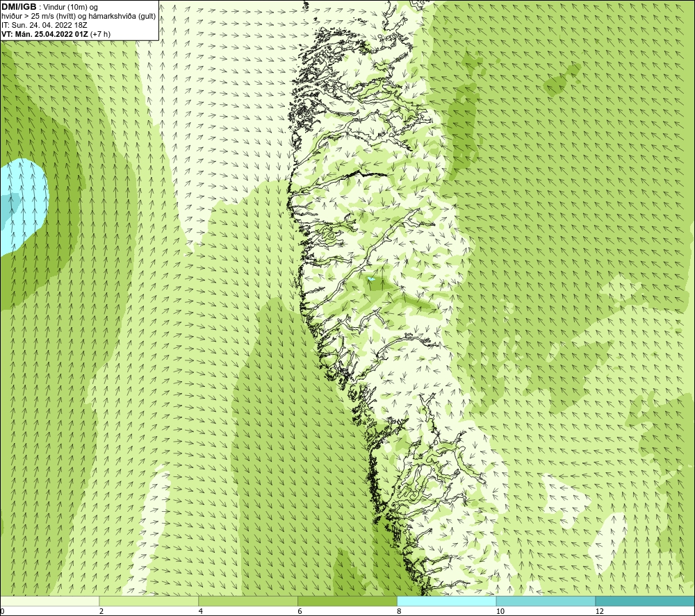Click the scale label '8'

[399, 612]
